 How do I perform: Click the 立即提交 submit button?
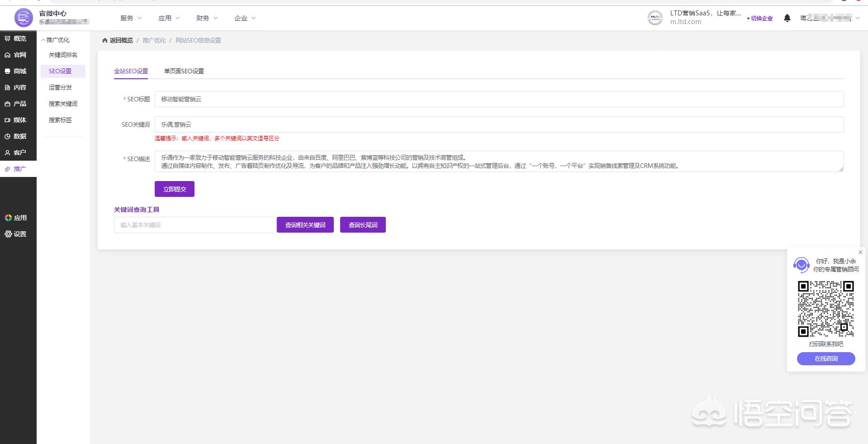[174, 189]
